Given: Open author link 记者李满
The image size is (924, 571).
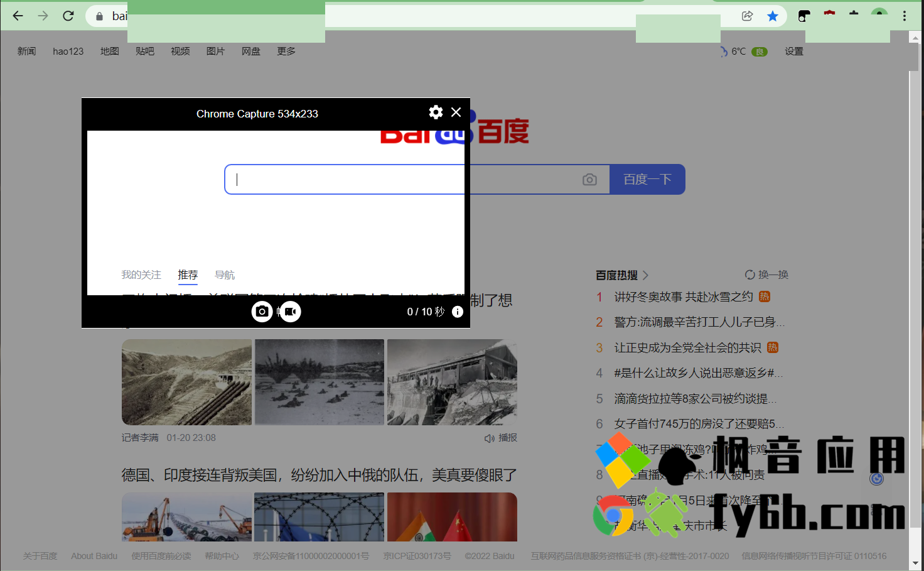Looking at the screenshot, I should 140,438.
